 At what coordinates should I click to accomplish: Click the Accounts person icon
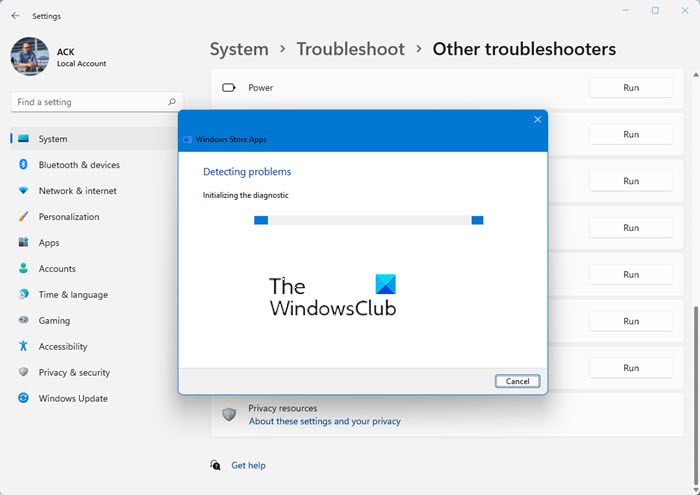point(23,268)
